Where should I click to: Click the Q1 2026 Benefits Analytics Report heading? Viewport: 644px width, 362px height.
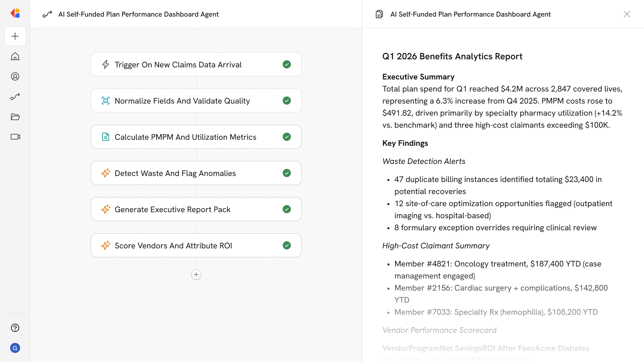click(452, 56)
